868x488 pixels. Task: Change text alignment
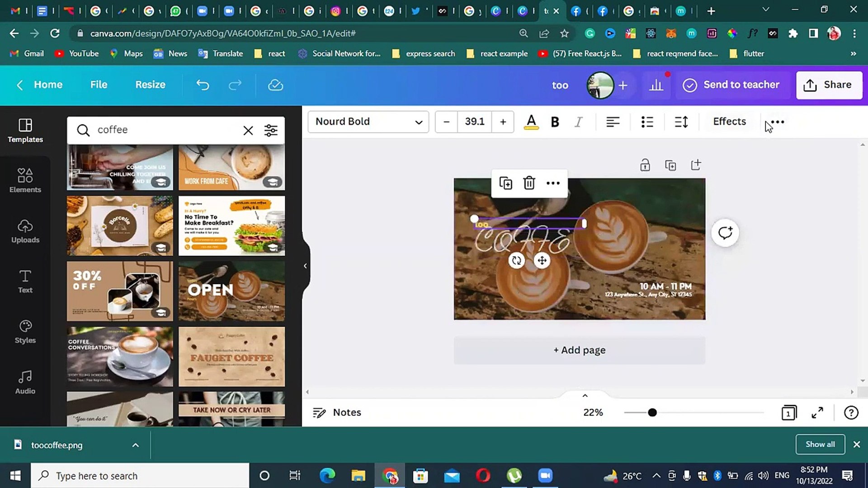click(x=613, y=122)
